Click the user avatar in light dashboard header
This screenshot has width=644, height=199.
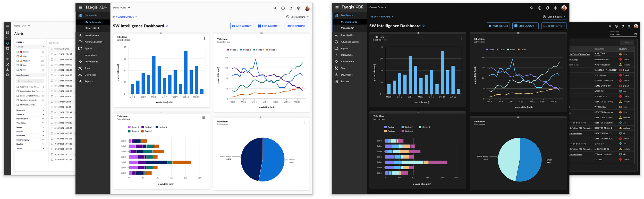pyautogui.click(x=307, y=8)
